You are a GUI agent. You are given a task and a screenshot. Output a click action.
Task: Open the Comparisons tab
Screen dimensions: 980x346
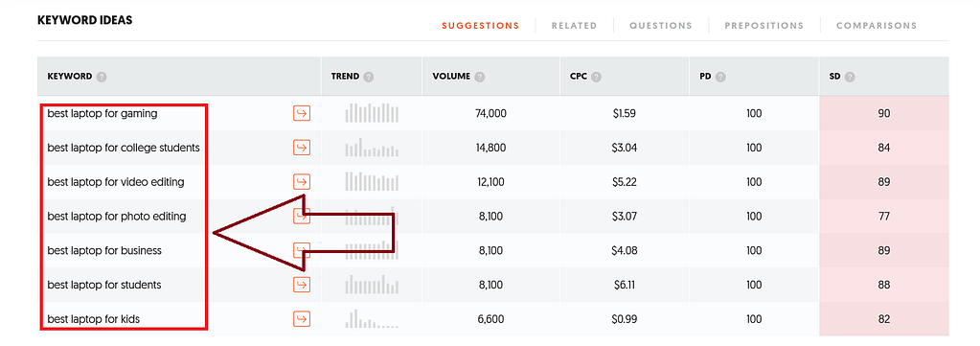point(877,26)
